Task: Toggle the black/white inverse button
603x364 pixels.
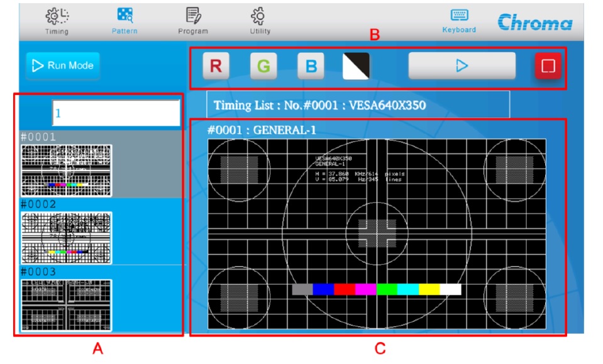Action: pos(357,66)
